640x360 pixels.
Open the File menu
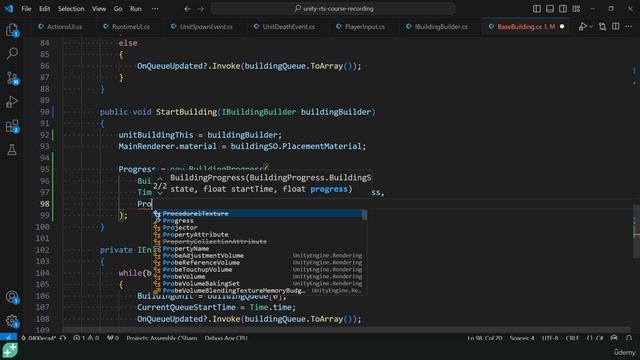[x=26, y=9]
